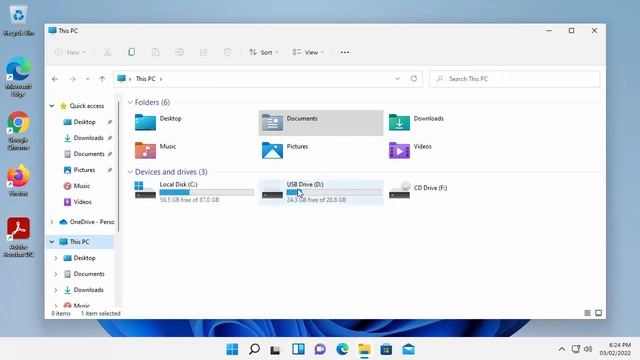Screen dimensions: 640x360
Task: Open Google Chrome desktop shortcut
Action: tap(18, 130)
